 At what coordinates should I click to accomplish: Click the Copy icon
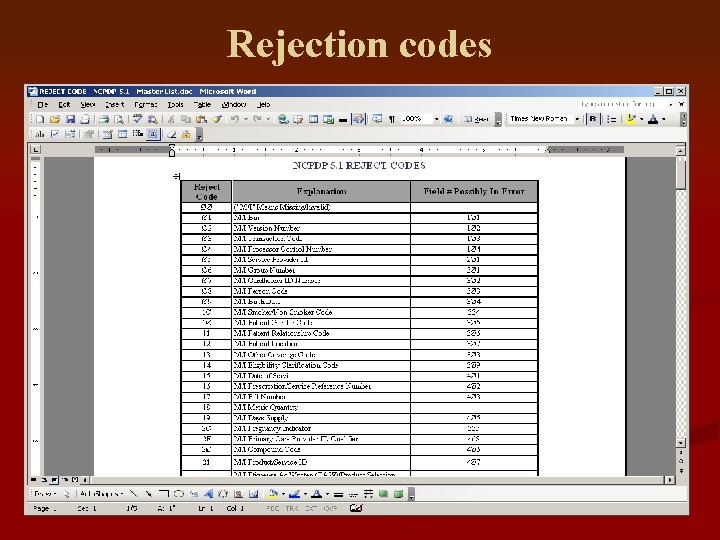(x=186, y=119)
